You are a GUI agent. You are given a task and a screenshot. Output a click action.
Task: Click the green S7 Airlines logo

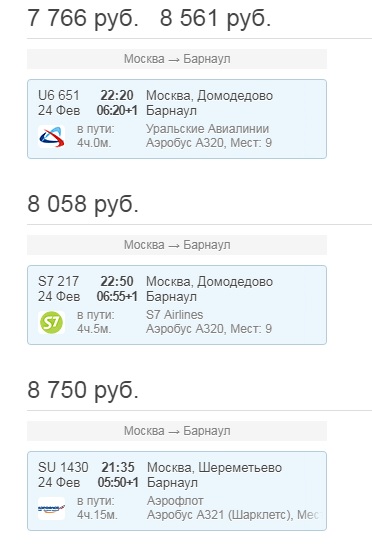tap(52, 322)
